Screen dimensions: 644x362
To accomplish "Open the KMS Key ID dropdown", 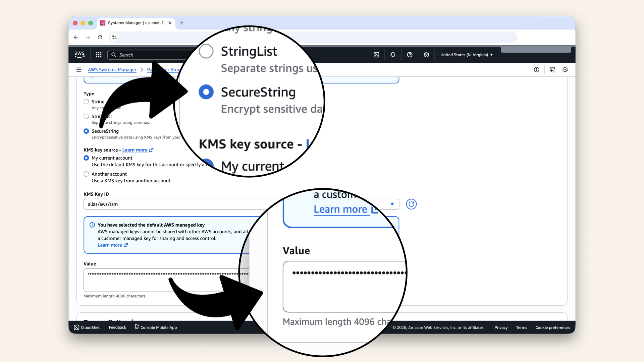I will coord(392,204).
